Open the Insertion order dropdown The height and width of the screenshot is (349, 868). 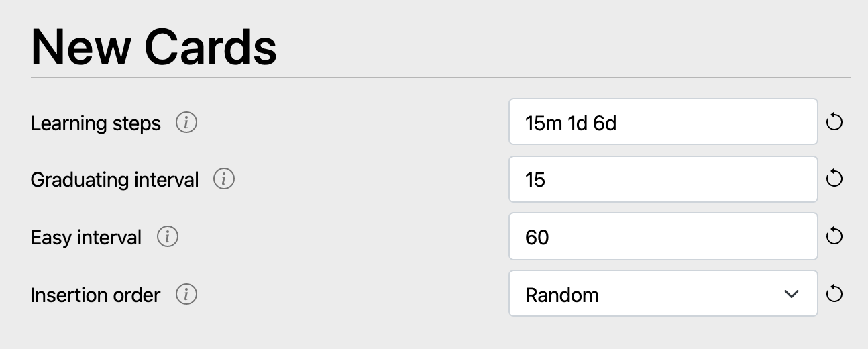pos(663,293)
